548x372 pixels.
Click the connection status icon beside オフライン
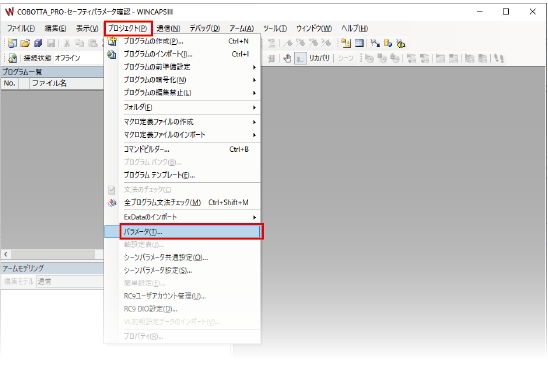(x=13, y=58)
